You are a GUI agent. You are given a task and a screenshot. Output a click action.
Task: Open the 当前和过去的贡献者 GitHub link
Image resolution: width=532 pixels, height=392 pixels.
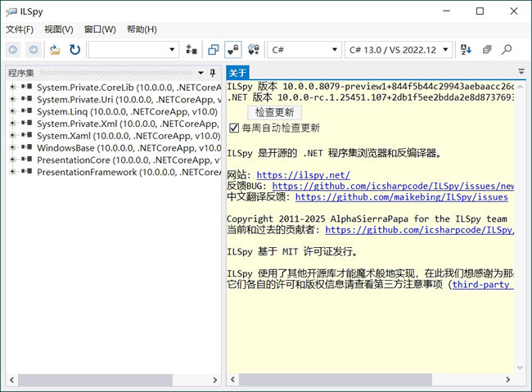tap(419, 230)
